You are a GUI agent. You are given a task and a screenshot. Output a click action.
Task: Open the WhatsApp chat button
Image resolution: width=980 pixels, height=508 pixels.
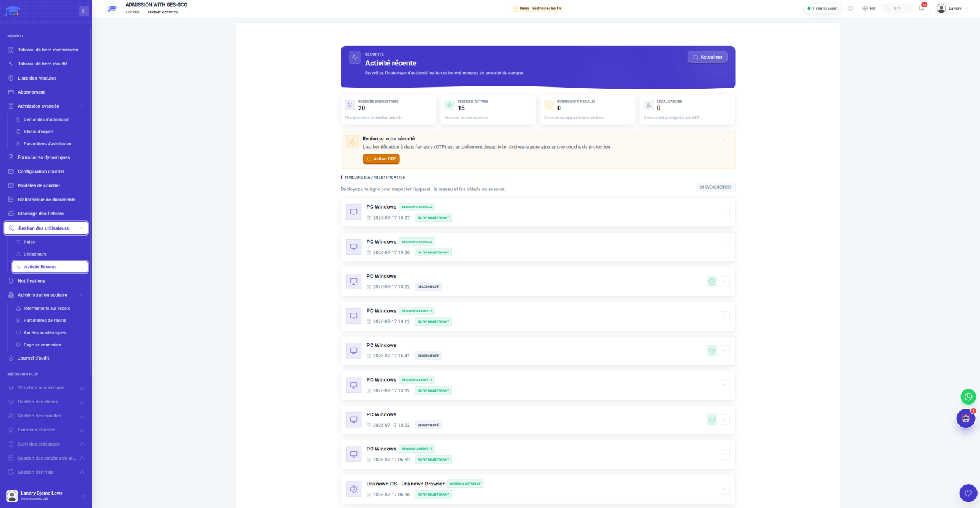tap(968, 397)
